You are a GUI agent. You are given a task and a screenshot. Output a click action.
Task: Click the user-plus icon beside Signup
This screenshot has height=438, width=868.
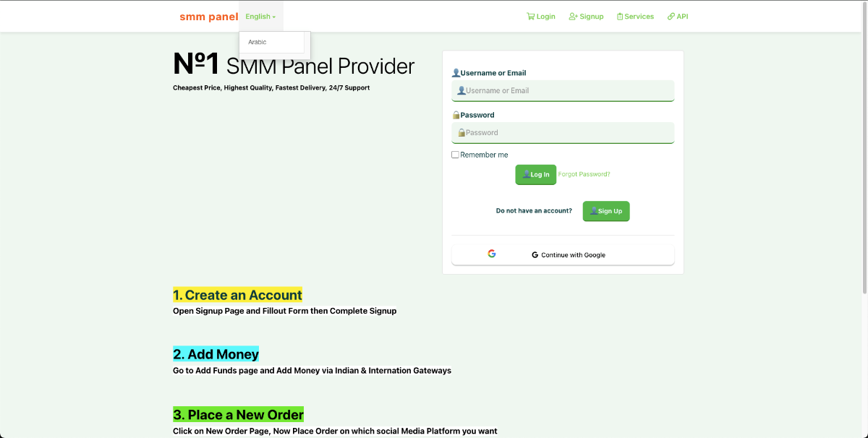click(x=573, y=16)
